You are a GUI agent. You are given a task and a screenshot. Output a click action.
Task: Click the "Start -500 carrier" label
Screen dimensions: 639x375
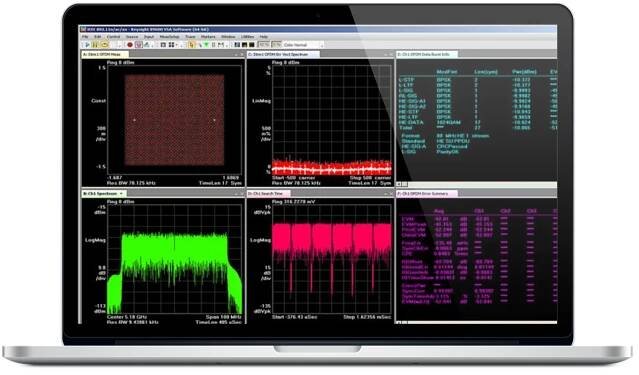[x=293, y=178]
